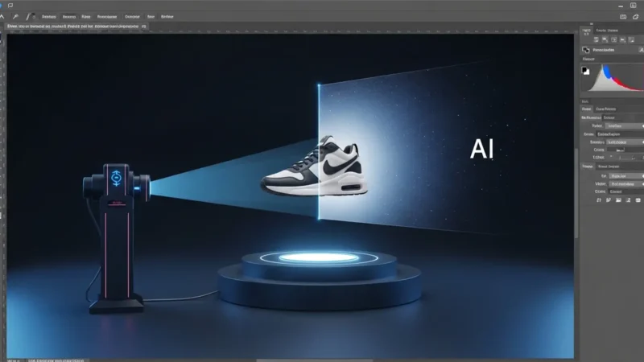Open the second dropdown in lower properties section

[x=626, y=184]
